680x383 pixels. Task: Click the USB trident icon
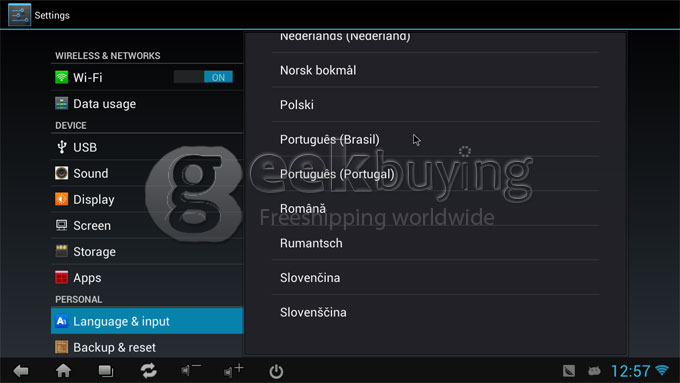coord(62,147)
